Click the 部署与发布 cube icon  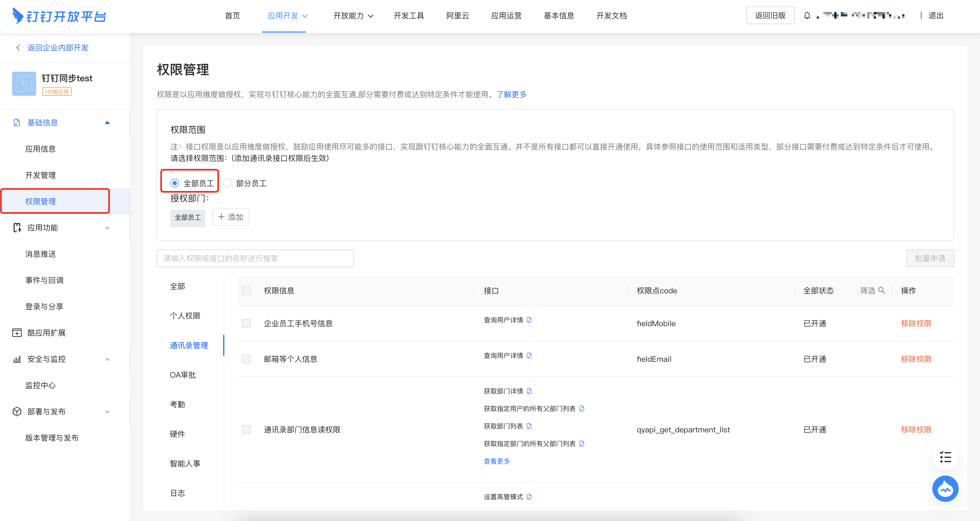pos(17,412)
